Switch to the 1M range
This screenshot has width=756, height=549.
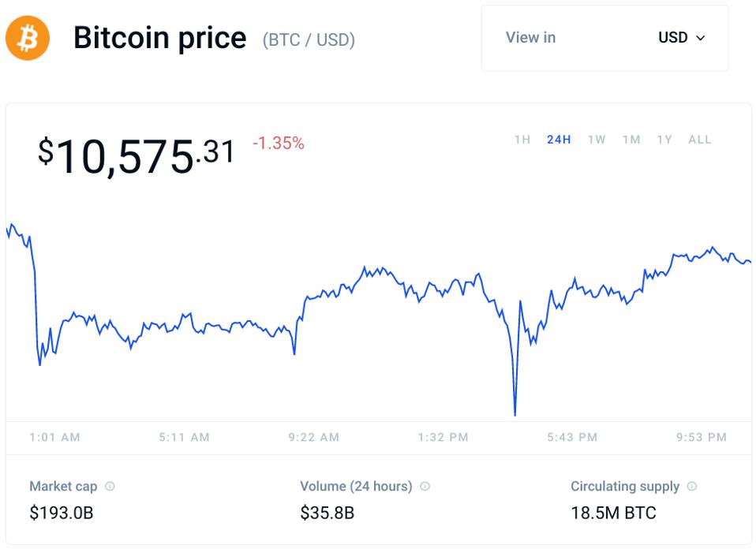point(631,140)
